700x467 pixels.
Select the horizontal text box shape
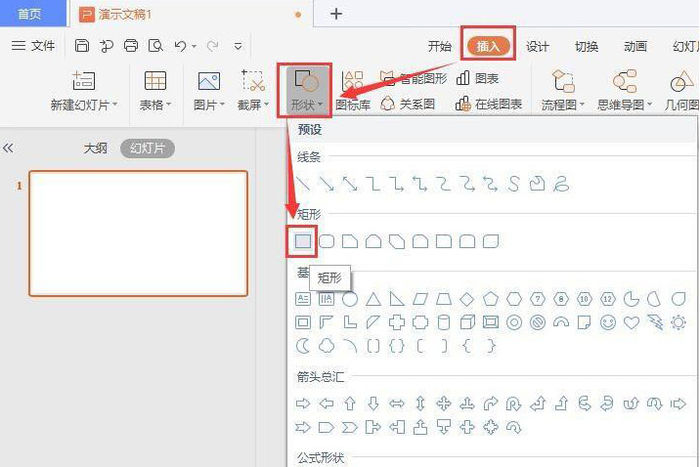tap(303, 299)
